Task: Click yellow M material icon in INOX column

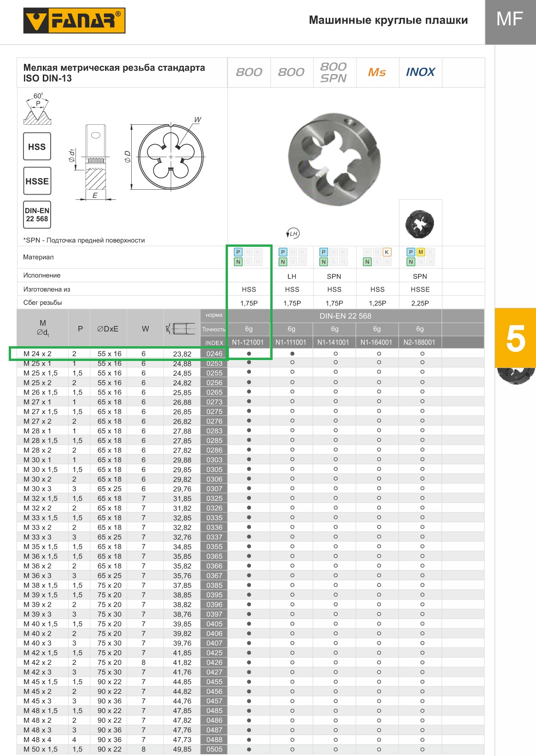Action: [x=420, y=252]
